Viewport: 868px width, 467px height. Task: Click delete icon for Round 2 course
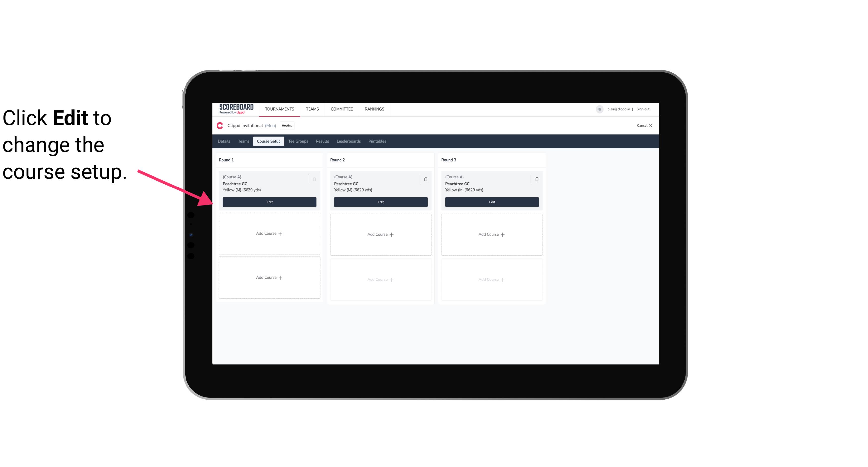tap(425, 179)
